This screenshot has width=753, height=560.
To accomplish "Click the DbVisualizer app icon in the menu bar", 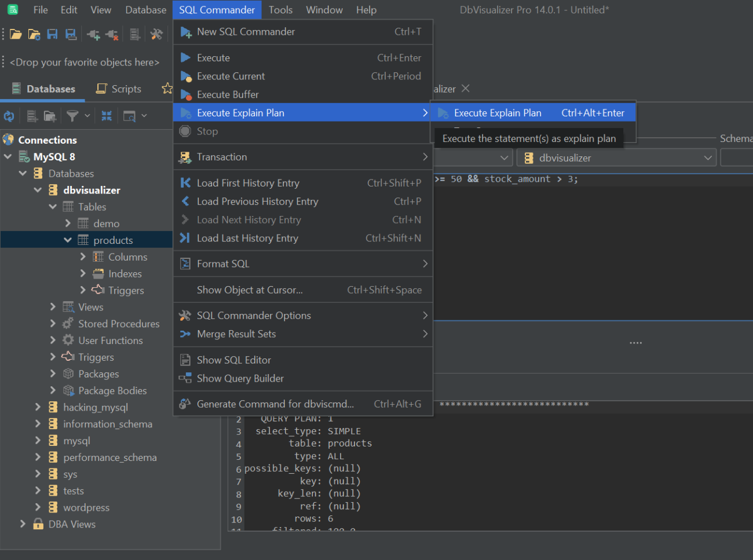I will click(x=12, y=9).
